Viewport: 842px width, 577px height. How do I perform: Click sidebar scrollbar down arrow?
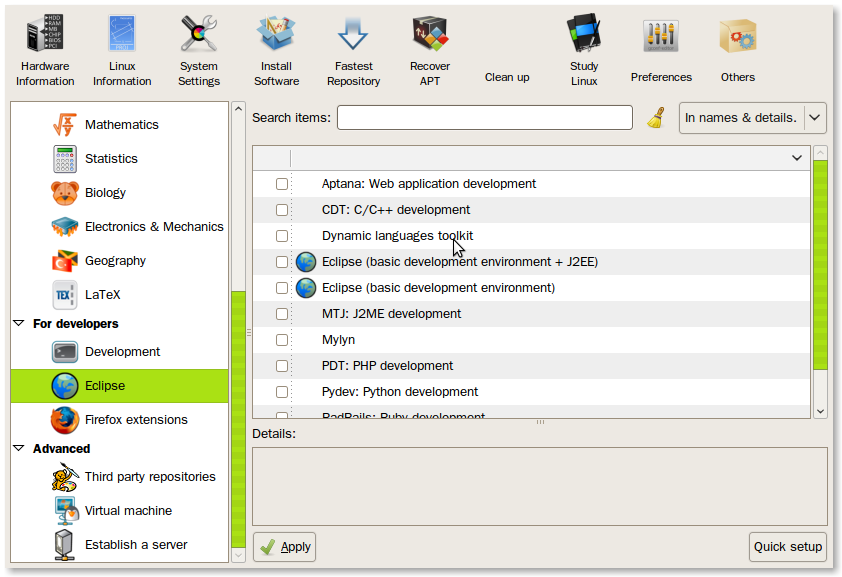[238, 556]
